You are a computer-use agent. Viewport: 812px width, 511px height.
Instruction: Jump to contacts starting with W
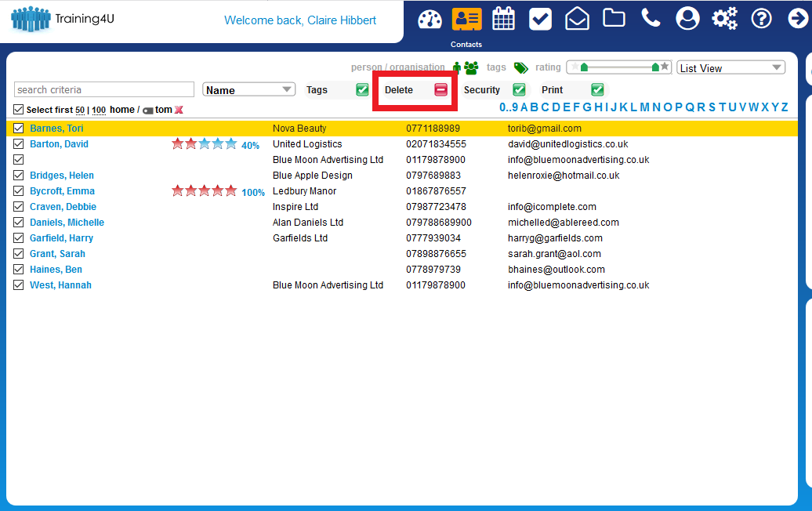[753, 107]
